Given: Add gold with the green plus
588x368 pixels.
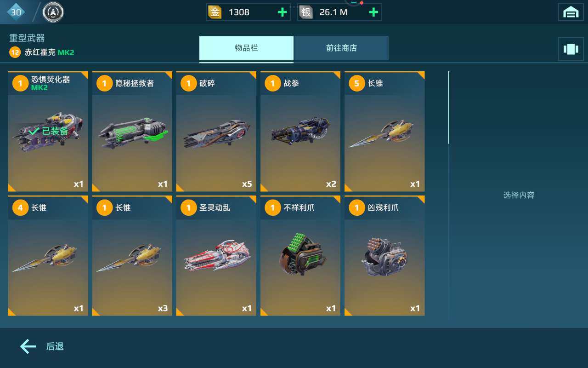Looking at the screenshot, I should pos(283,12).
